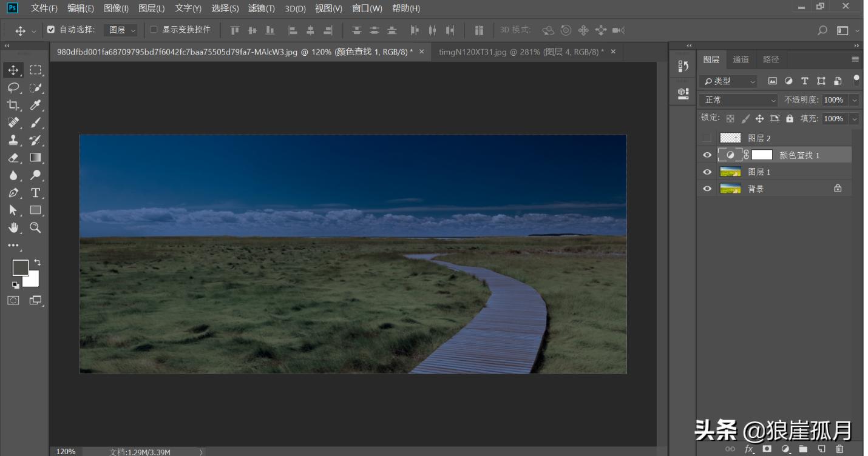Hide the 背景 layer

pos(707,189)
